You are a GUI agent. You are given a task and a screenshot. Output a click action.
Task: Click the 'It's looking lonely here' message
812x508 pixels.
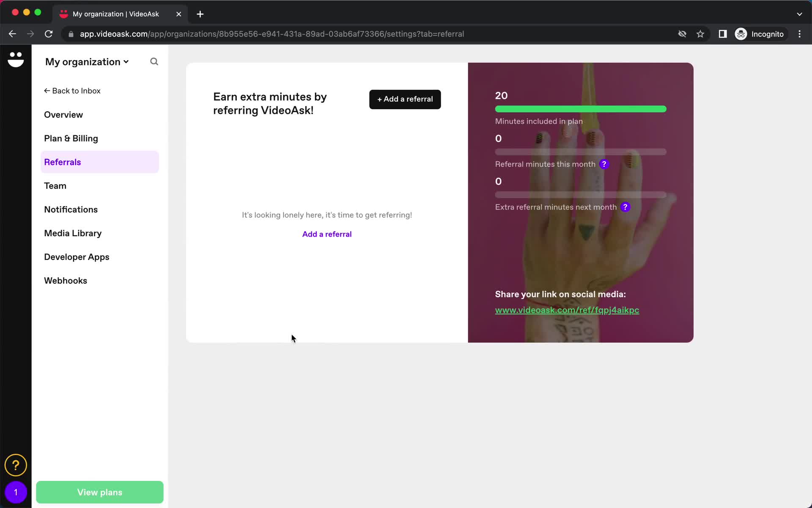(x=327, y=215)
